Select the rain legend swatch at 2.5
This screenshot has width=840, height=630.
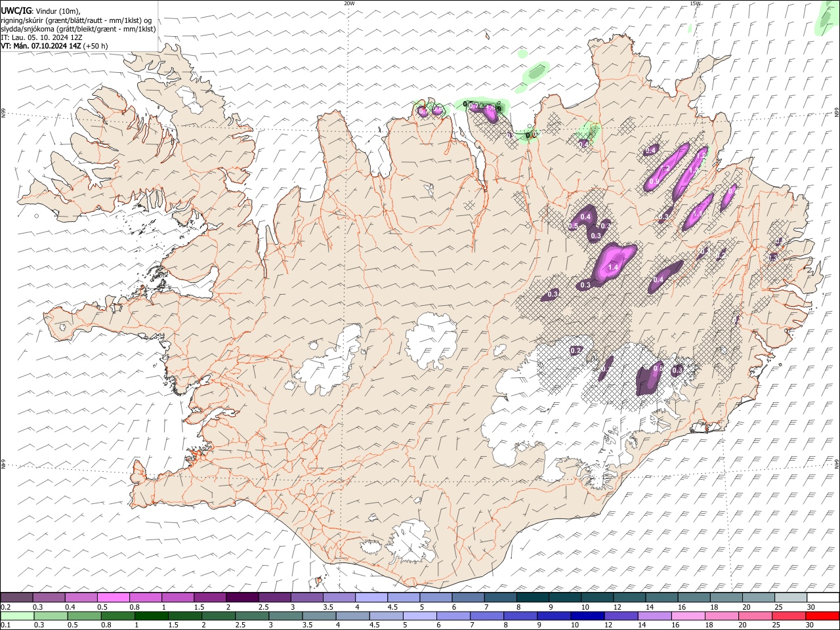(x=251, y=616)
